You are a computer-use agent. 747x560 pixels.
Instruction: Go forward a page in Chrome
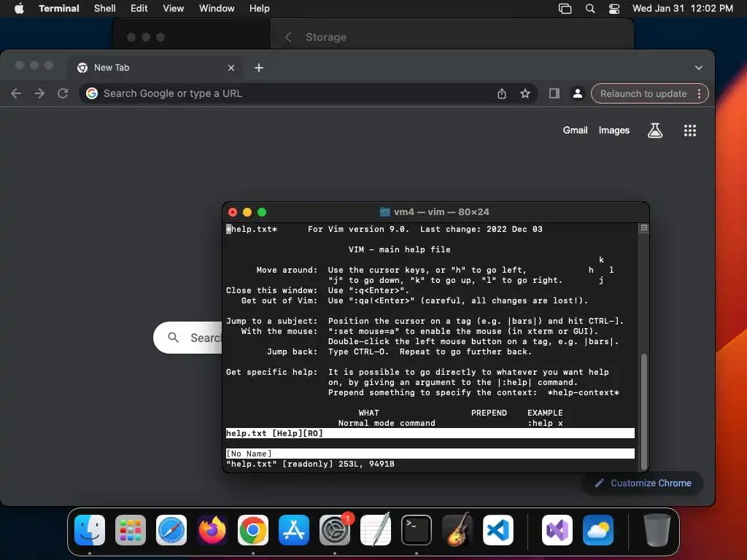coord(39,93)
